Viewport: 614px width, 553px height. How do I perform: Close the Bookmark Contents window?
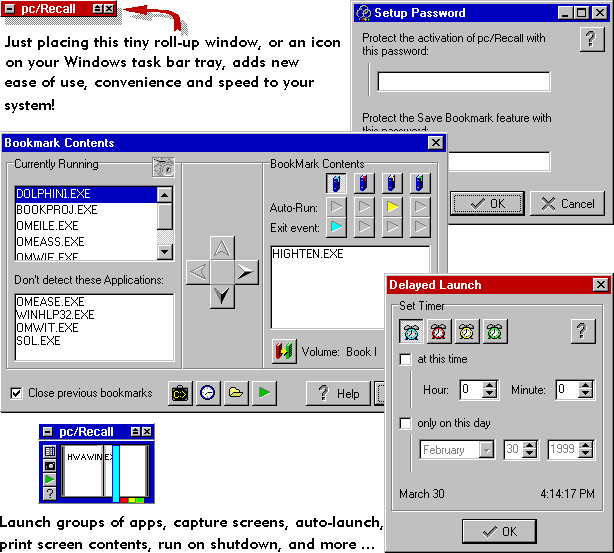pos(436,143)
